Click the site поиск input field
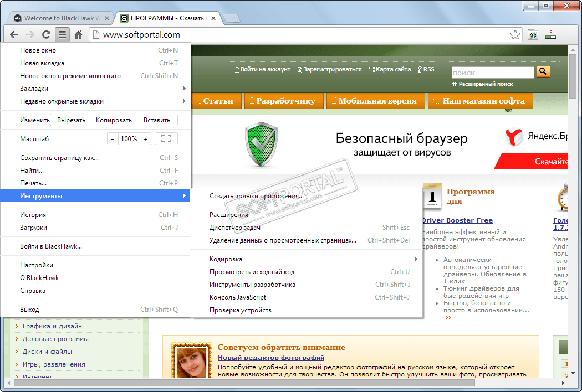The width and height of the screenshot is (582, 392). [493, 73]
